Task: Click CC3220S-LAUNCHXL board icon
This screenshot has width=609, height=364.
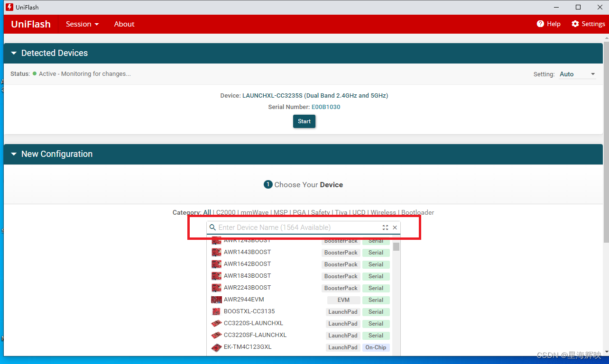Action: point(216,323)
